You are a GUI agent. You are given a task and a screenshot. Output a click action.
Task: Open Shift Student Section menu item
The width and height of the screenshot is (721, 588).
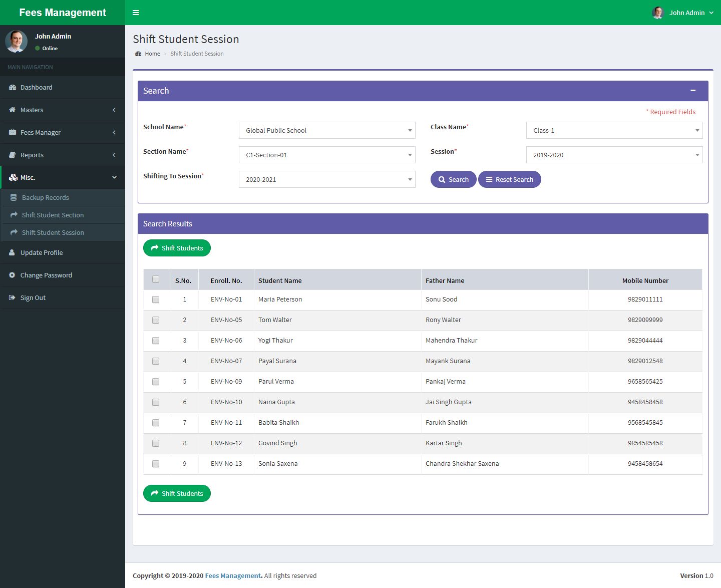pyautogui.click(x=53, y=215)
